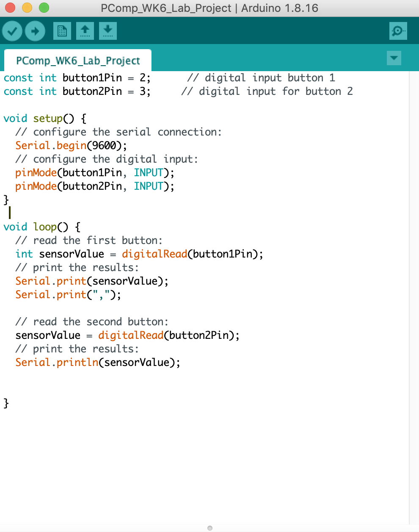Open an existing sketch with up-arrow icon
This screenshot has width=419, height=532.
pyautogui.click(x=85, y=31)
